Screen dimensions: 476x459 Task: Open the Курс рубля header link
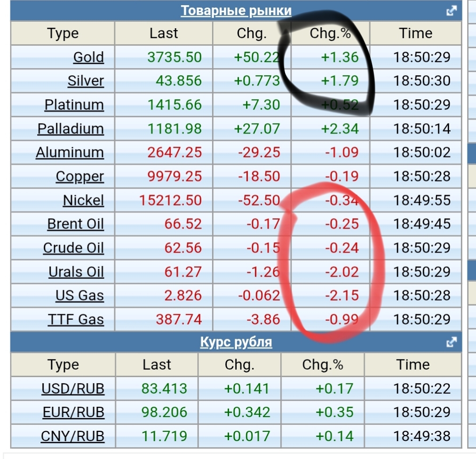click(236, 342)
